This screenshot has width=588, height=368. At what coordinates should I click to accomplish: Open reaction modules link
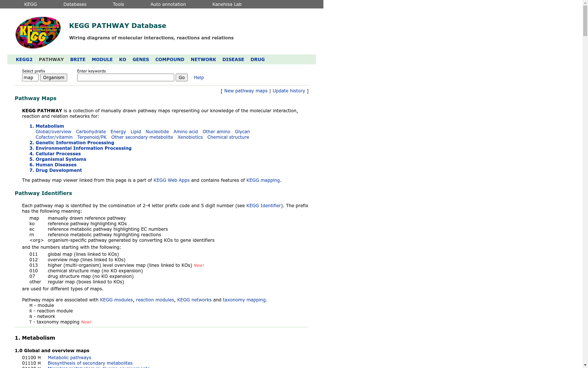coord(155,300)
